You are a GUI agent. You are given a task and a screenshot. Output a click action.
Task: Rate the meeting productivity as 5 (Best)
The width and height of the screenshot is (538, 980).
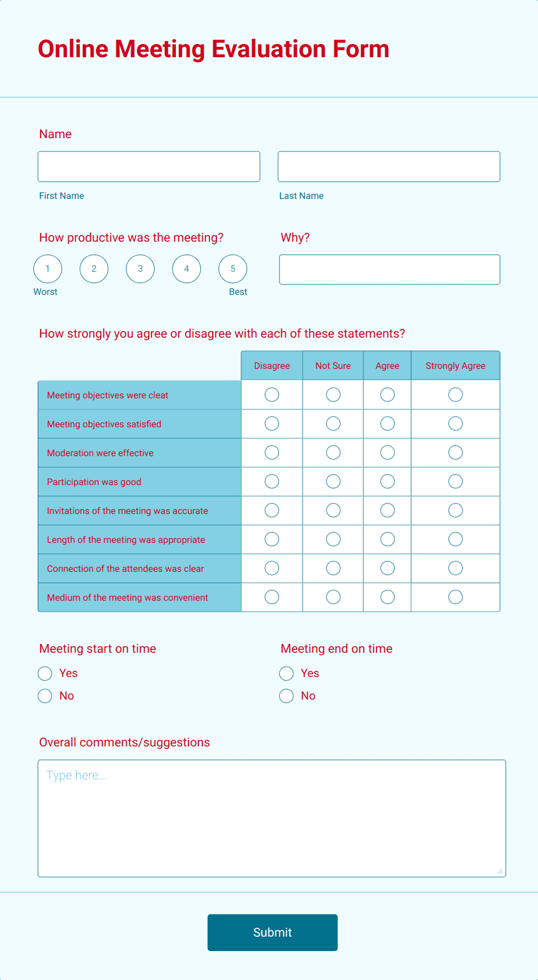233,268
